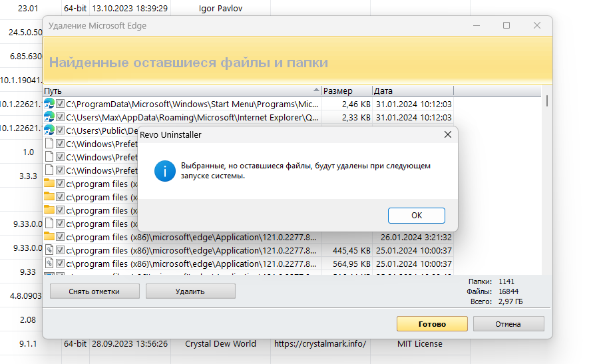599x364 pixels.
Task: Sort the list by the Путь column header
Action: tap(182, 91)
